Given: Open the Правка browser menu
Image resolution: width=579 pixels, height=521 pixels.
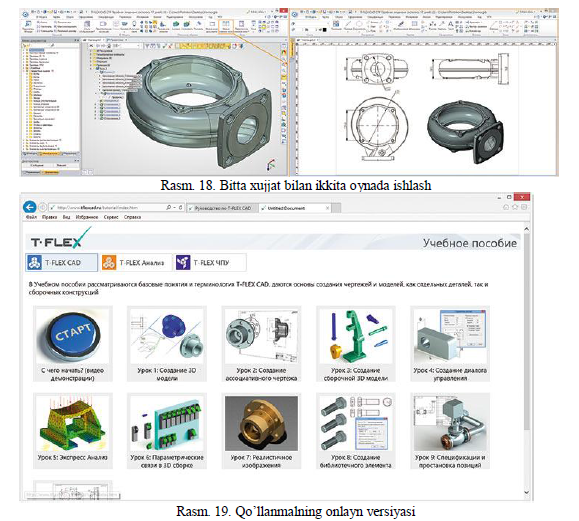Looking at the screenshot, I should 49,217.
